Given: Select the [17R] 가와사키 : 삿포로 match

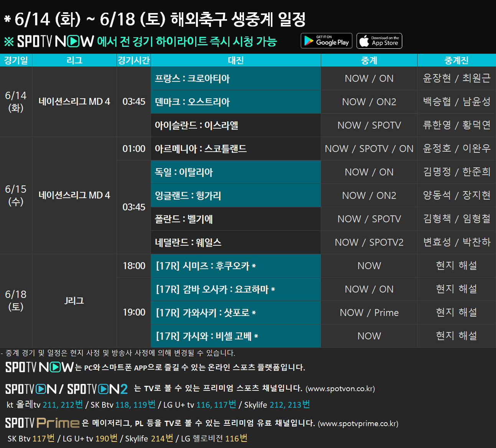Looking at the screenshot, I should coord(236,312).
